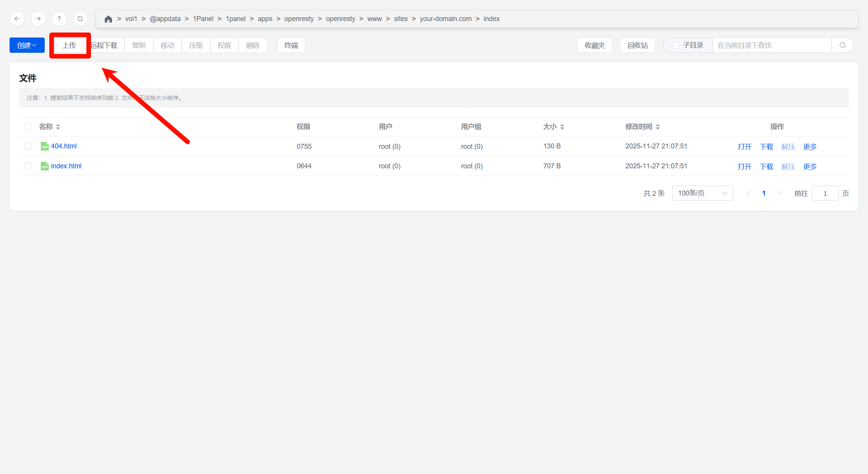
Task: Check the 404.html row checkbox
Action: tap(28, 146)
